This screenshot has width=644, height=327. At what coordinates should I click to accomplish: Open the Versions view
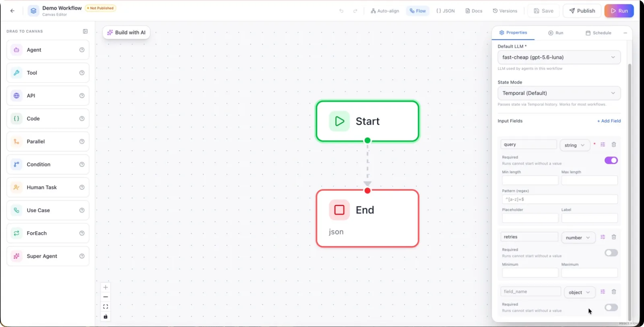pyautogui.click(x=505, y=11)
